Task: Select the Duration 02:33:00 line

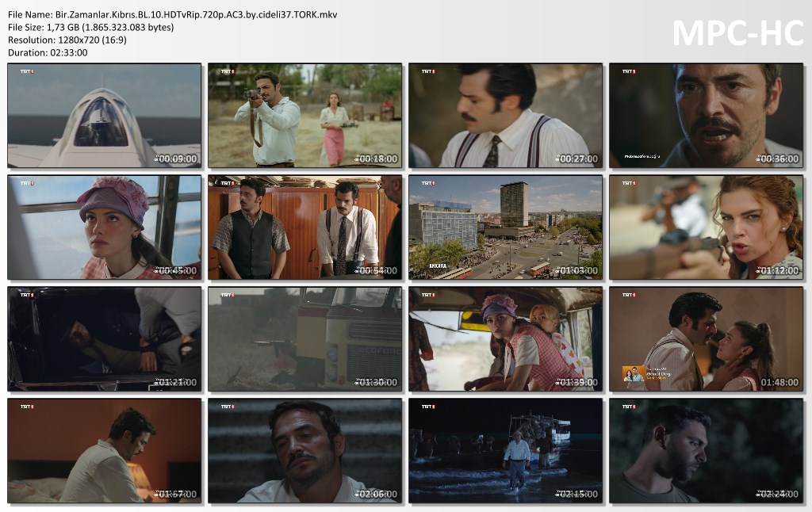Action: point(48,53)
